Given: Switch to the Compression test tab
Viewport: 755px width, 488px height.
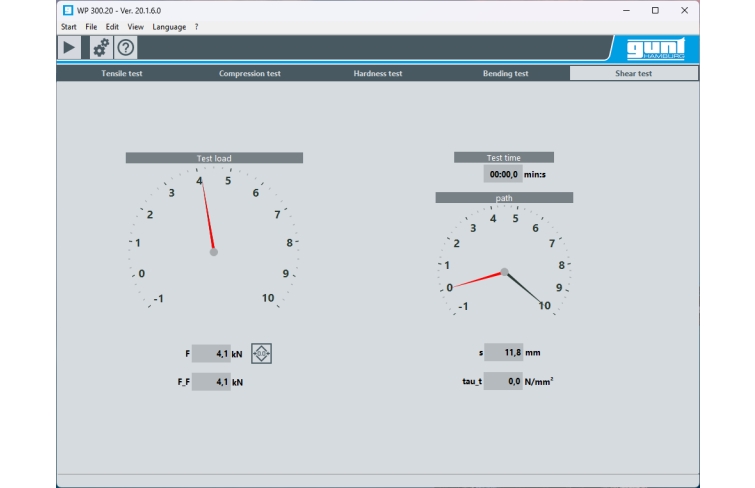Looking at the screenshot, I should click(249, 73).
